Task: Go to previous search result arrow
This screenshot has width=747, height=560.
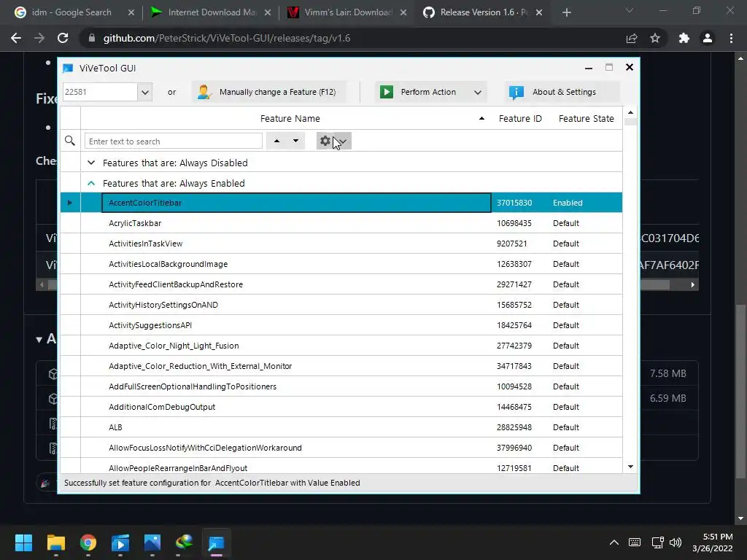Action: (x=276, y=141)
